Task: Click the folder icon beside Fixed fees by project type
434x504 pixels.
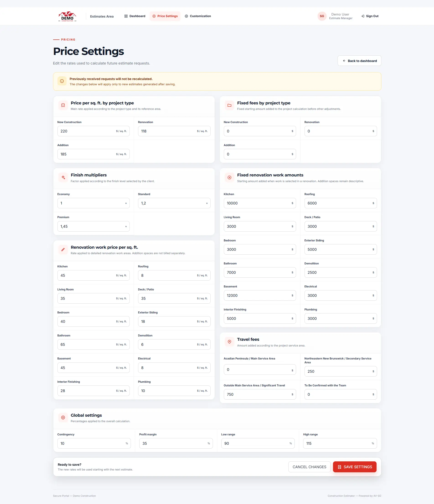Action: point(229,105)
